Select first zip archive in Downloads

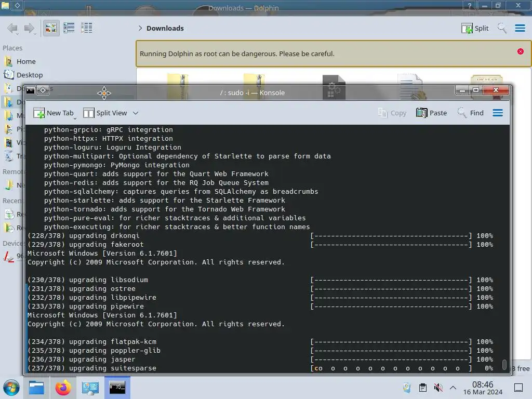tap(178, 87)
